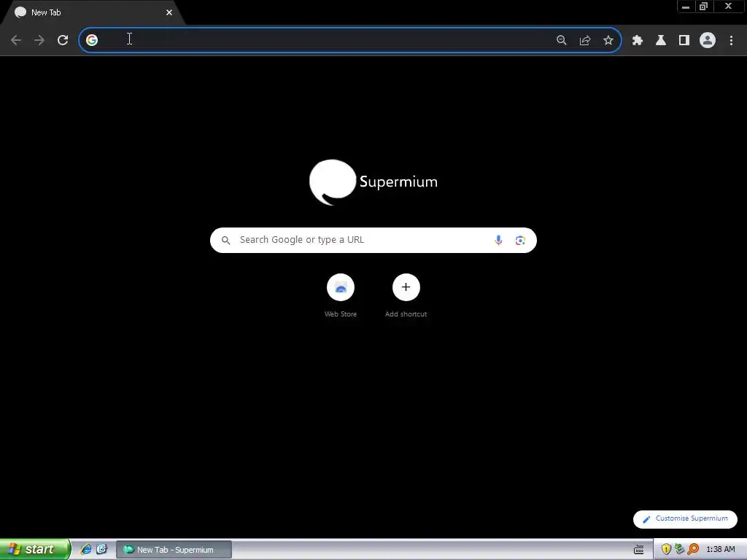Open the Extensions puzzle icon
The height and width of the screenshot is (560, 747).
(638, 40)
